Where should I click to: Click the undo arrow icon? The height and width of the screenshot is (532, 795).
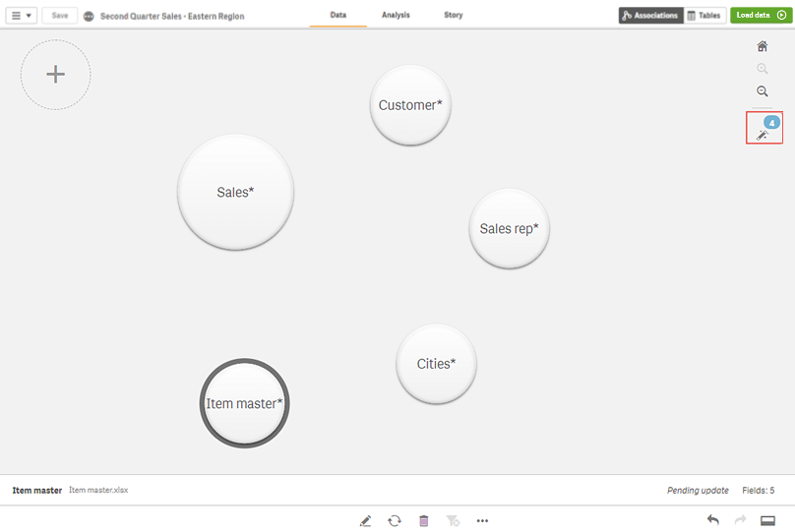(x=712, y=520)
